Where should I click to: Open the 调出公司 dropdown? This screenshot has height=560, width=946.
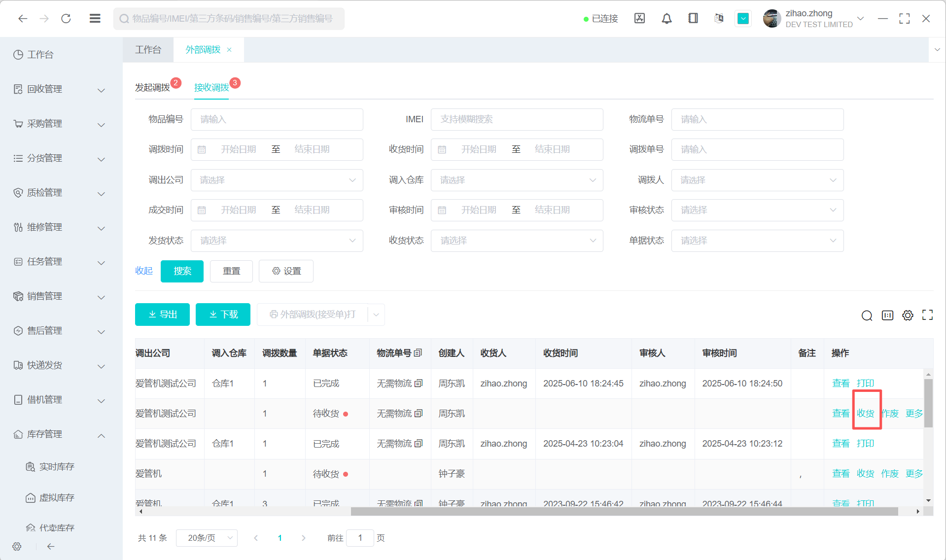click(277, 180)
